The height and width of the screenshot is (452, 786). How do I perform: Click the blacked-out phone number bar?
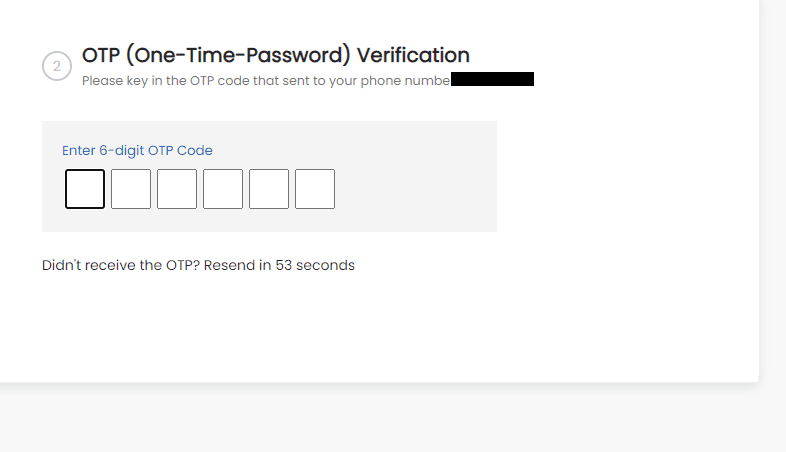(x=492, y=79)
